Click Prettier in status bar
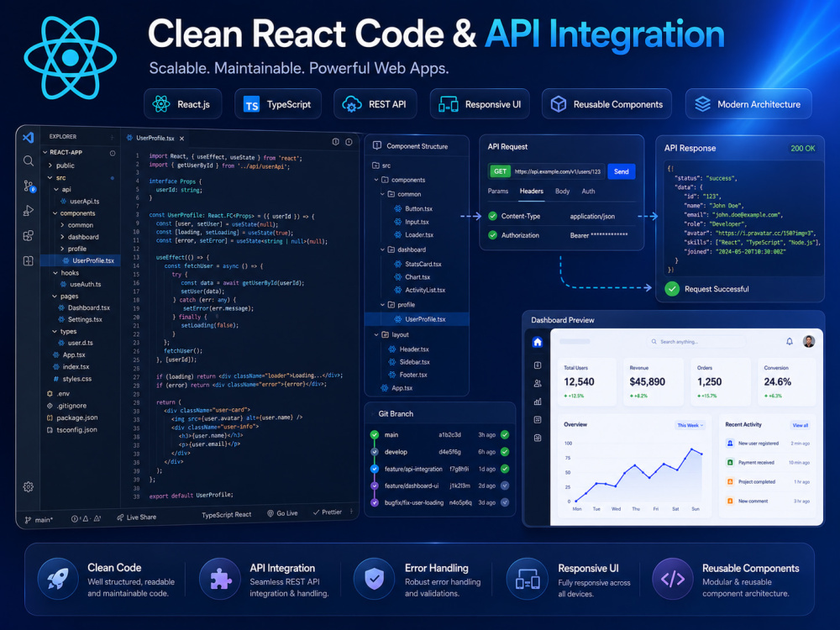Image resolution: width=840 pixels, height=630 pixels. (328, 512)
